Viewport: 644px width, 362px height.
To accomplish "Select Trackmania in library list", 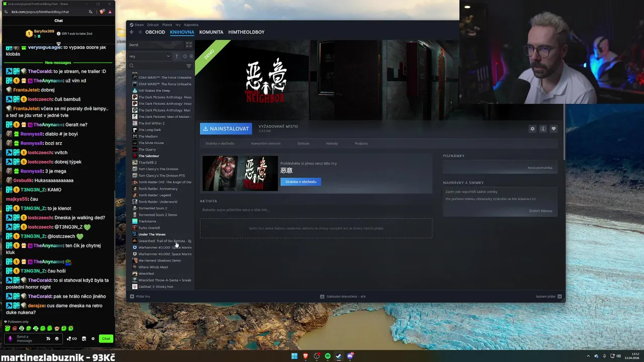I will tap(147, 221).
